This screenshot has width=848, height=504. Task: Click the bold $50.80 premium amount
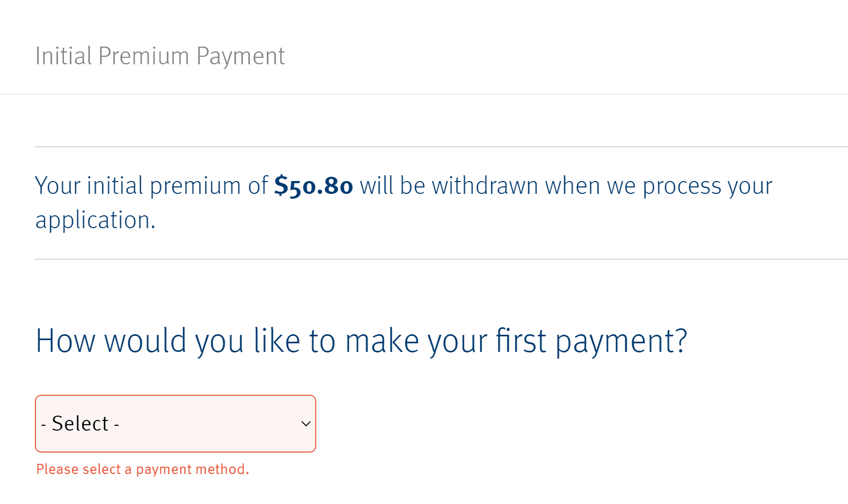[x=314, y=186]
